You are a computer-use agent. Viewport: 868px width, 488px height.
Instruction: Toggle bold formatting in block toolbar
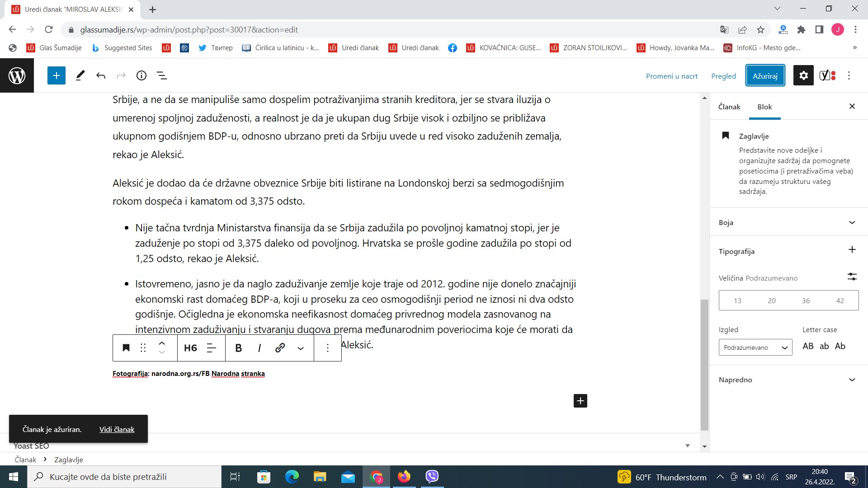[x=238, y=347]
